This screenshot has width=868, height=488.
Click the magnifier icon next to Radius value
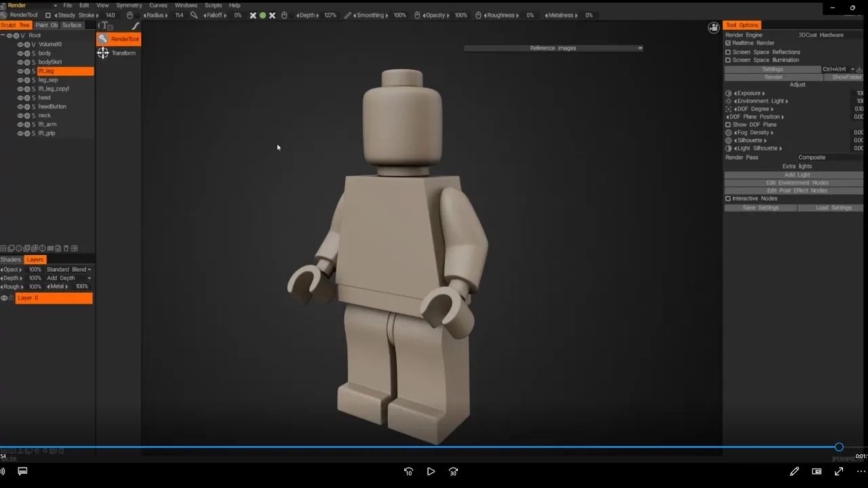pos(194,15)
